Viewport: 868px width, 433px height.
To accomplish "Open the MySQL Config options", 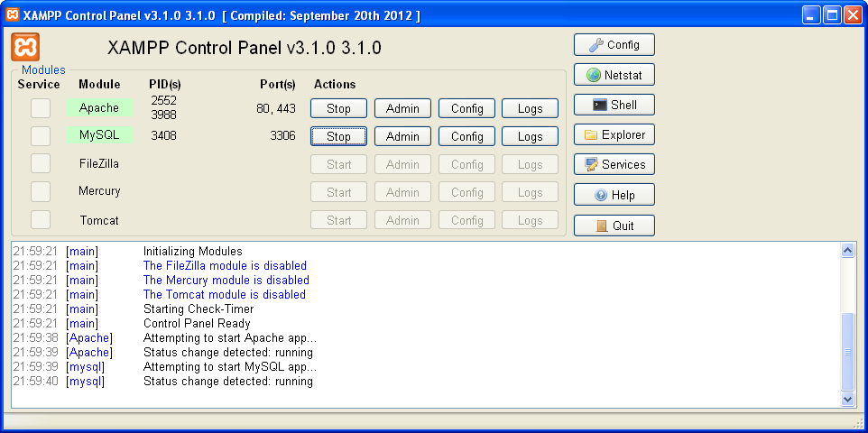I will coord(466,136).
